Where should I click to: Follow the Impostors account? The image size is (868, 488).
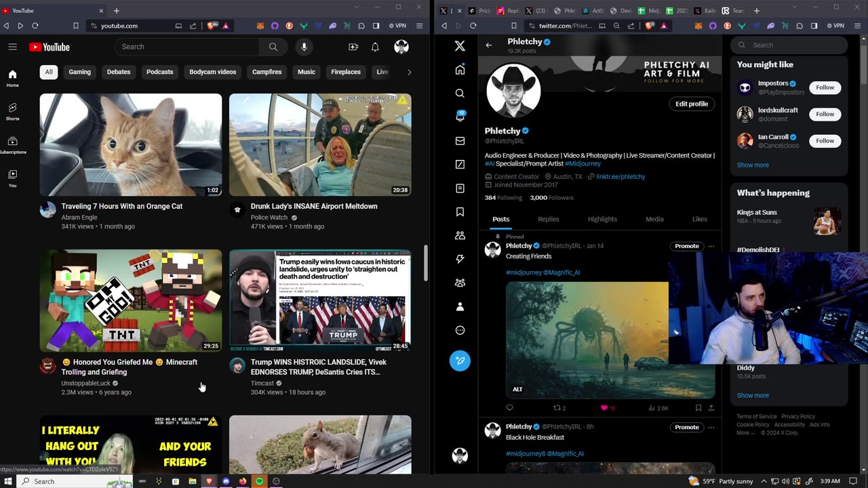point(825,87)
